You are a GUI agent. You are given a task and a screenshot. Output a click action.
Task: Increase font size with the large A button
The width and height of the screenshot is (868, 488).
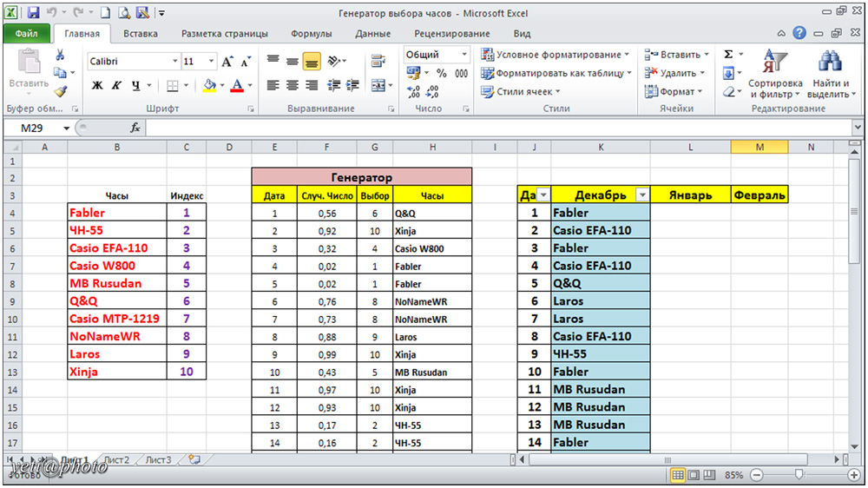(x=227, y=62)
